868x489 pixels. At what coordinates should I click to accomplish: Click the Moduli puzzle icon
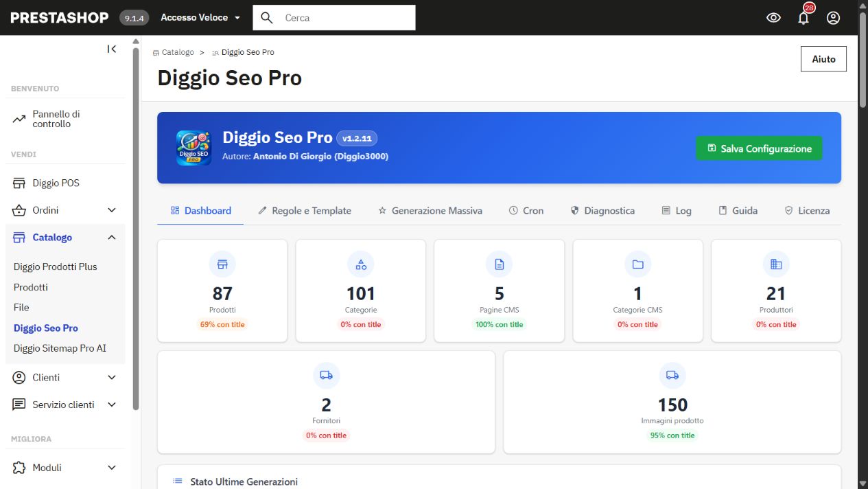19,468
